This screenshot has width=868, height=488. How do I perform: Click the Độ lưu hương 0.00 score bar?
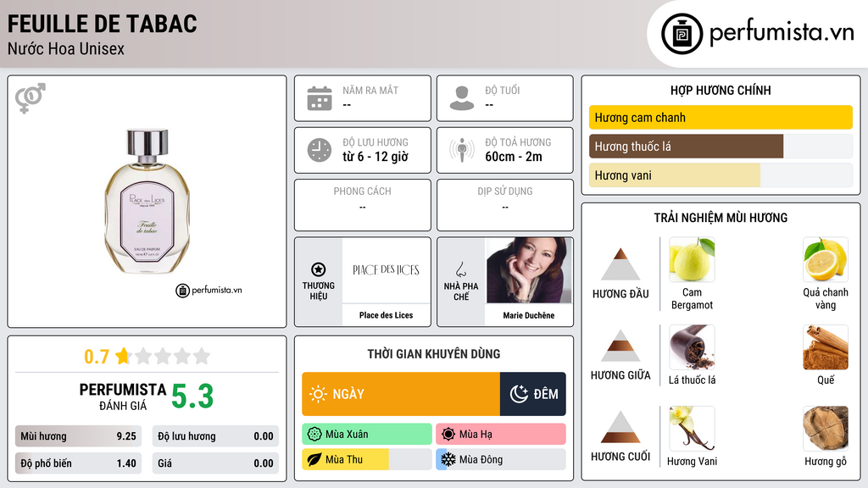click(215, 436)
